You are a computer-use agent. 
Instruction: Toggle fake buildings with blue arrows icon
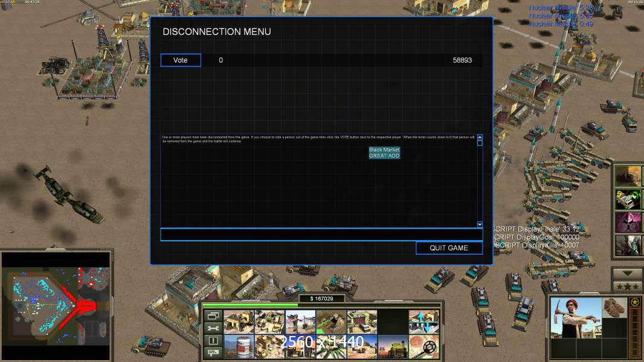click(423, 322)
